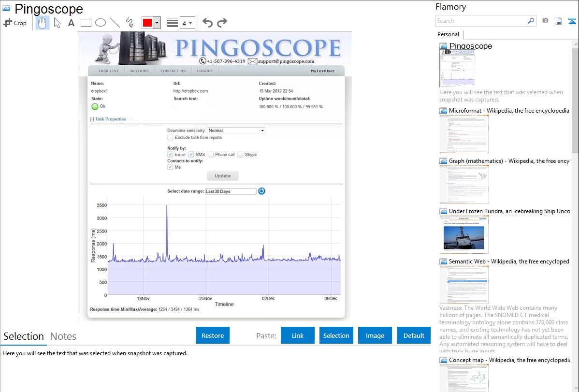The image size is (579, 392).
Task: Select the text annotation tool
Action: pyautogui.click(x=71, y=23)
